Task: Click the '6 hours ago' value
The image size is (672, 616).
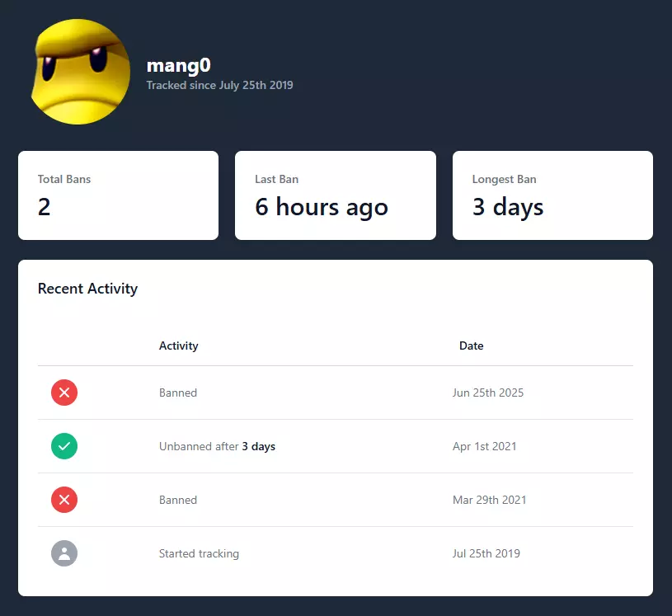Action: [322, 207]
